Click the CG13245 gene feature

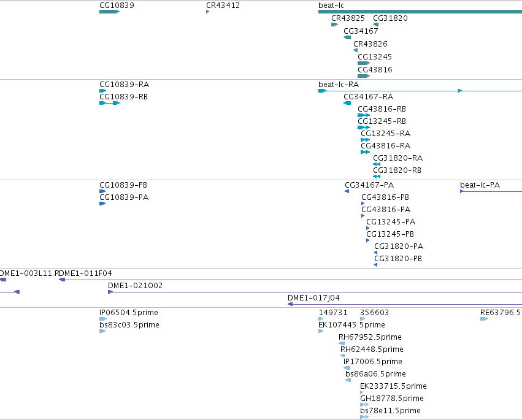tap(364, 63)
